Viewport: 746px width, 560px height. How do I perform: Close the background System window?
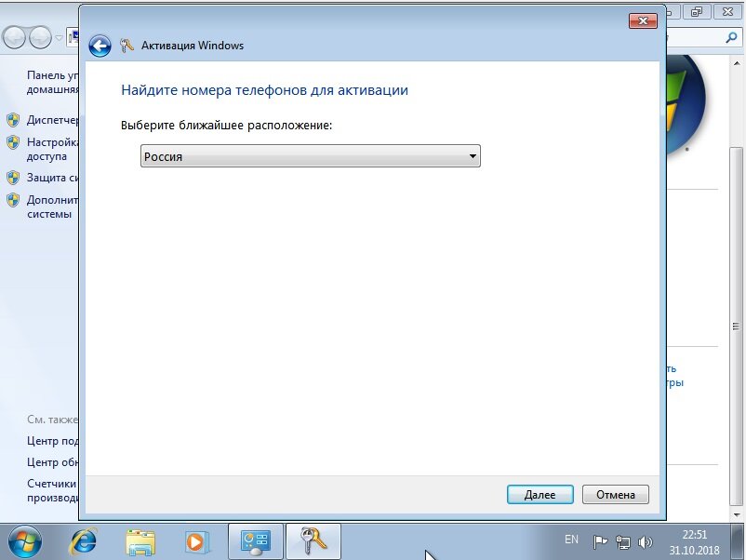(727, 12)
